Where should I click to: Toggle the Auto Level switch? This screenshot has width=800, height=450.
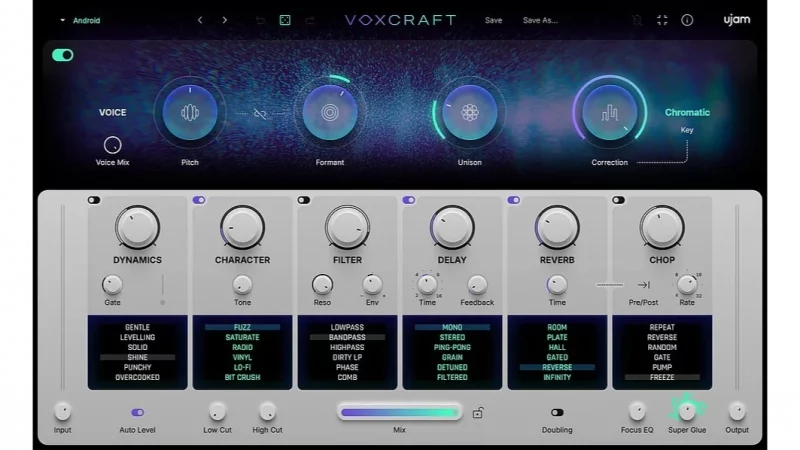[x=137, y=412]
